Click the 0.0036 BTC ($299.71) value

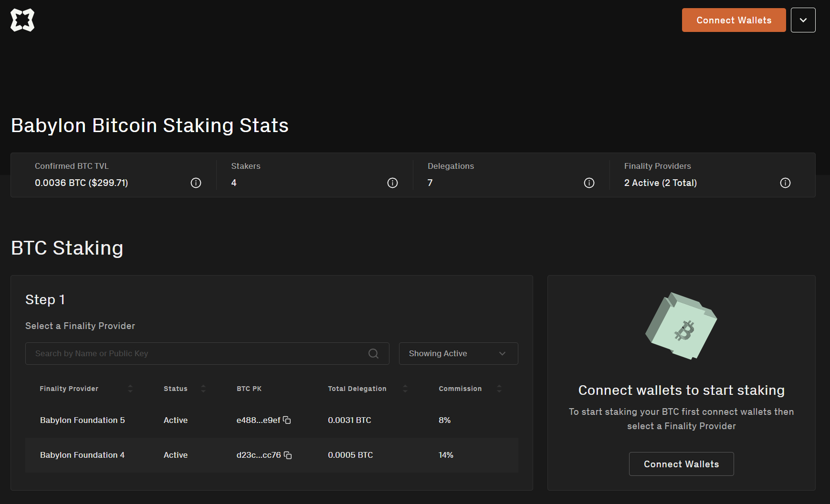(81, 183)
